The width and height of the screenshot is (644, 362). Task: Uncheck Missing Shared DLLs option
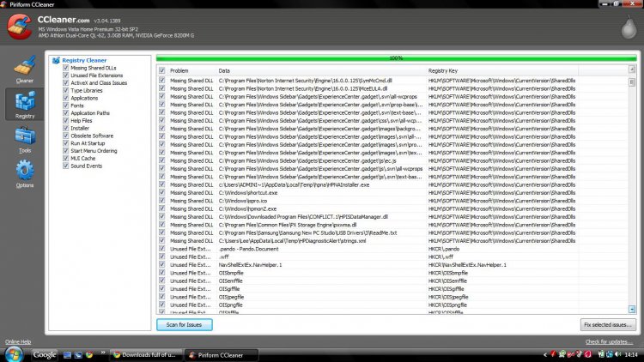click(66, 68)
